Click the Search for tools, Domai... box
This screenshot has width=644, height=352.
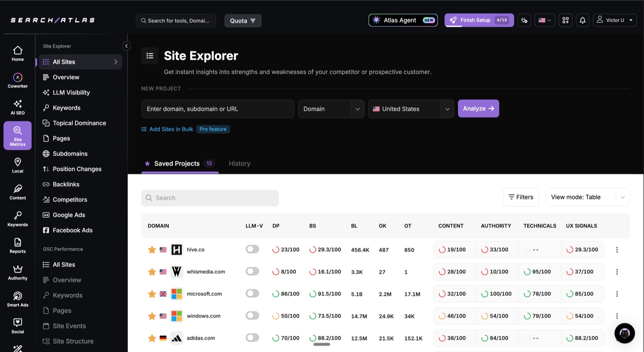coord(175,21)
